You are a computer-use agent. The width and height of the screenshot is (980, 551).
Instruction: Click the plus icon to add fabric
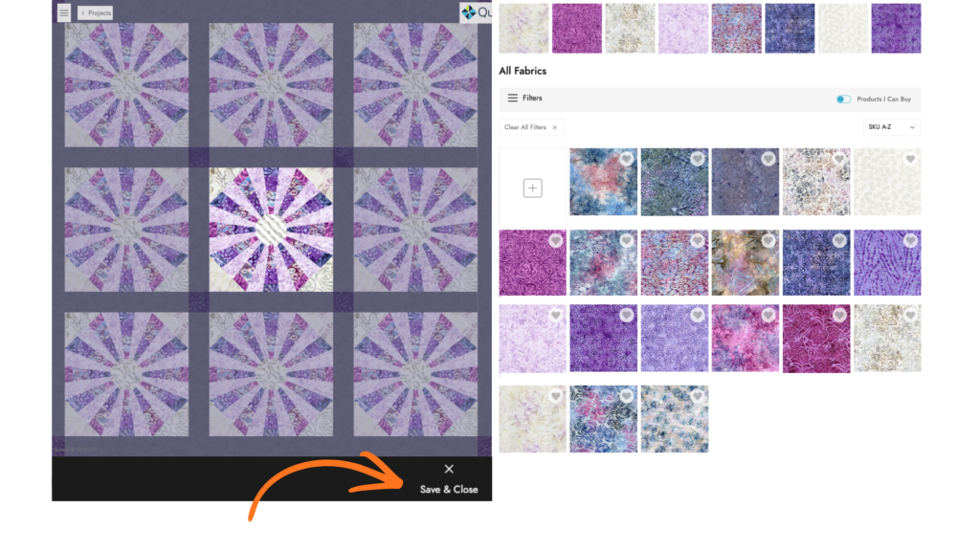[532, 188]
